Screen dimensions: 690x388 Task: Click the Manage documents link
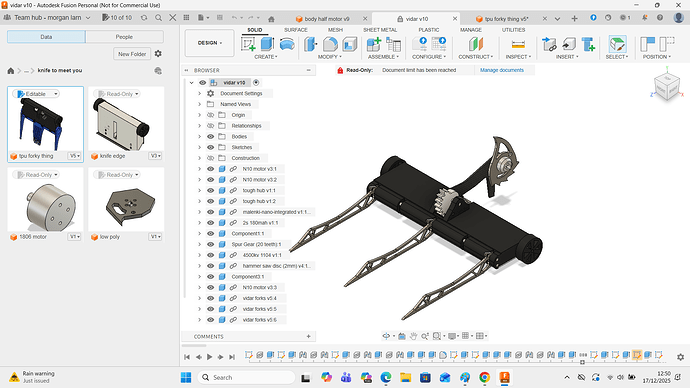pyautogui.click(x=502, y=70)
